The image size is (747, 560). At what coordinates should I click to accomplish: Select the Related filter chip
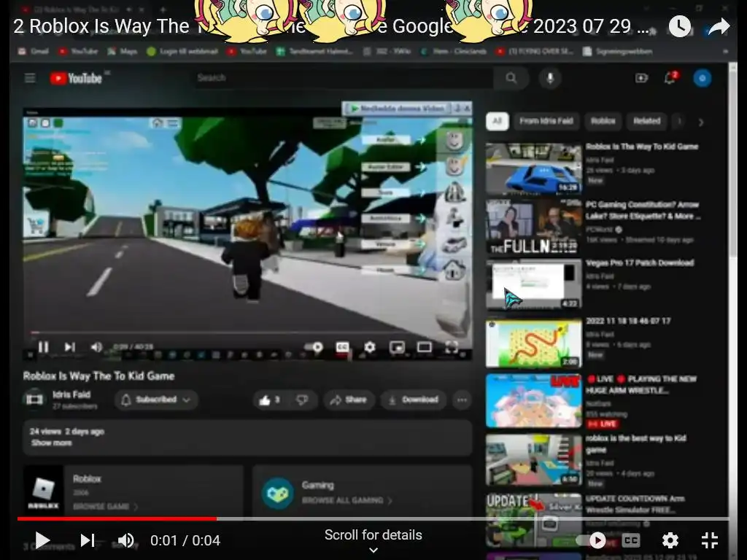point(646,121)
